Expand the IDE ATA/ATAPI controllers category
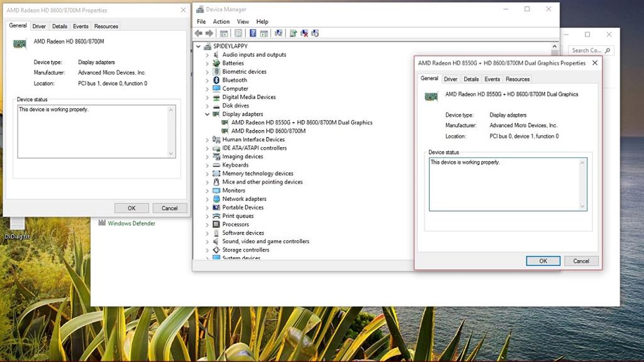Image resolution: width=644 pixels, height=362 pixels. point(208,148)
